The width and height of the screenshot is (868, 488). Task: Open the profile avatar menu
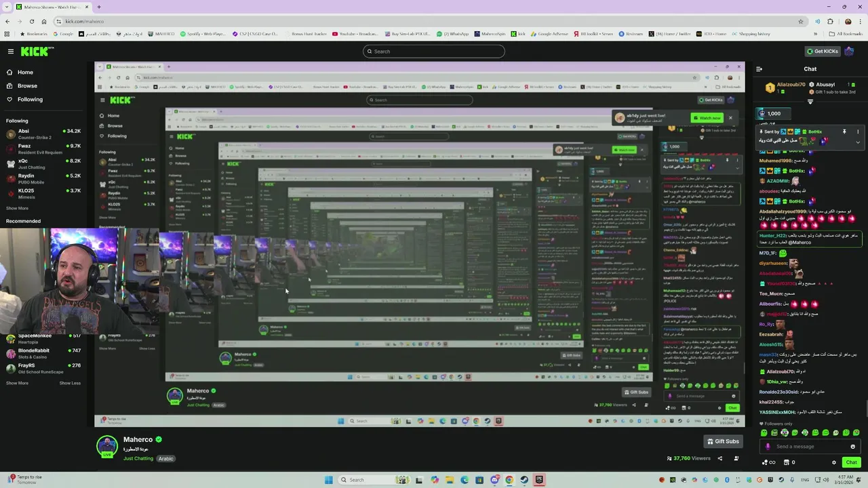[x=849, y=52]
